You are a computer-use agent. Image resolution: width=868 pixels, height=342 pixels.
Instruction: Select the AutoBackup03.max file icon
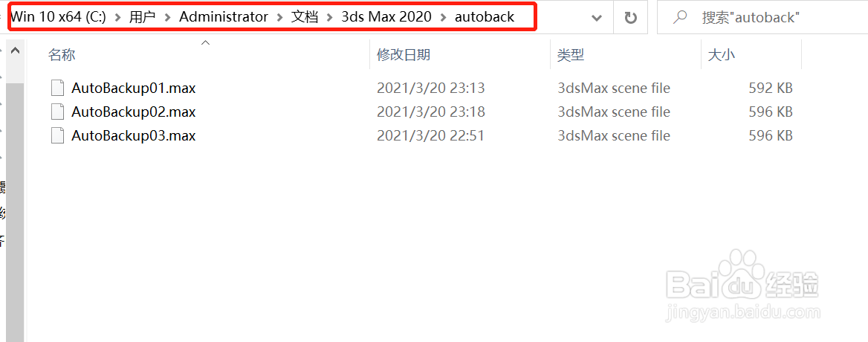click(57, 135)
